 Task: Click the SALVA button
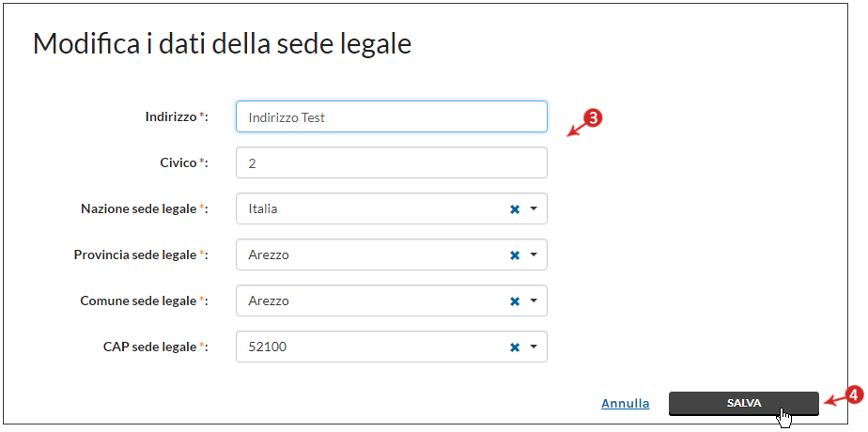[743, 403]
